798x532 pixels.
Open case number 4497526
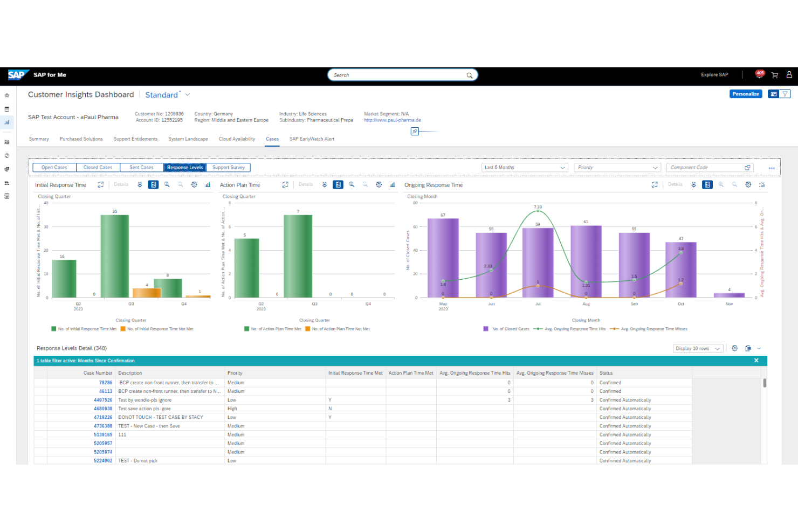[103, 400]
